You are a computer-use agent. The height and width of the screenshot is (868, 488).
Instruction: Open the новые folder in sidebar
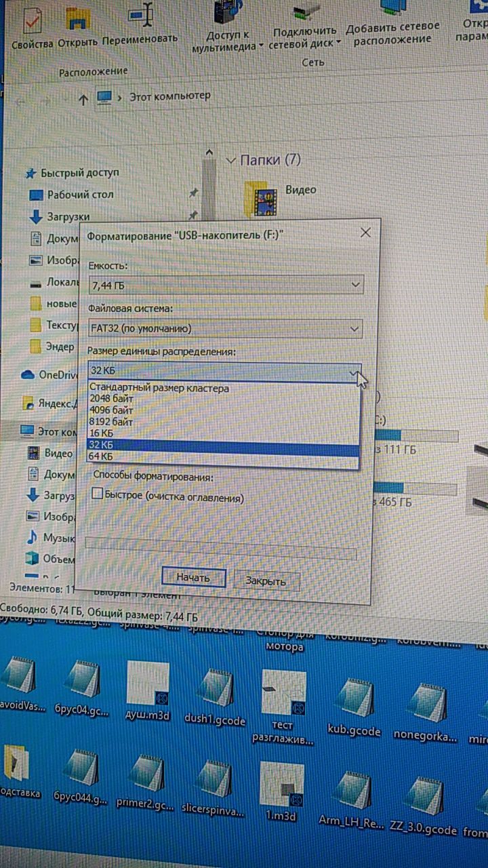pos(54,303)
